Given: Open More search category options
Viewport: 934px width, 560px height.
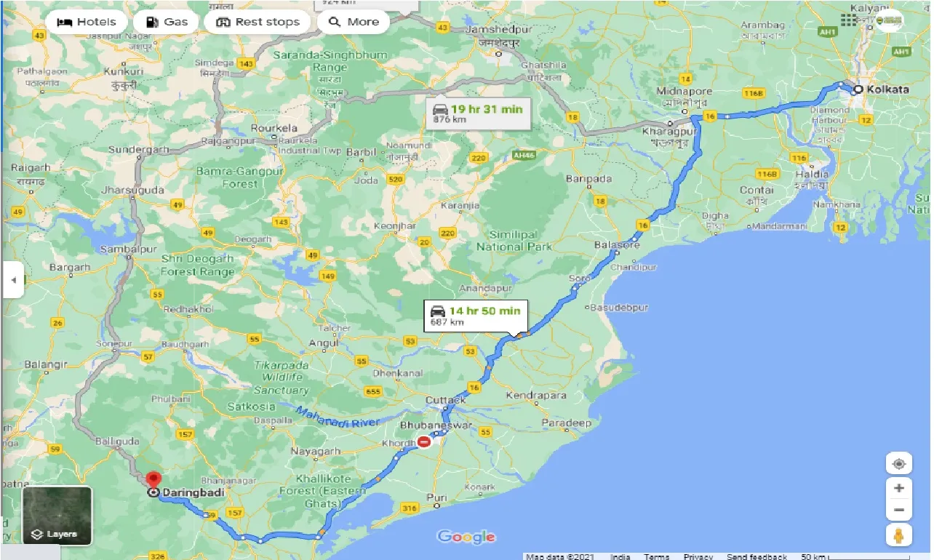Looking at the screenshot, I should point(353,22).
